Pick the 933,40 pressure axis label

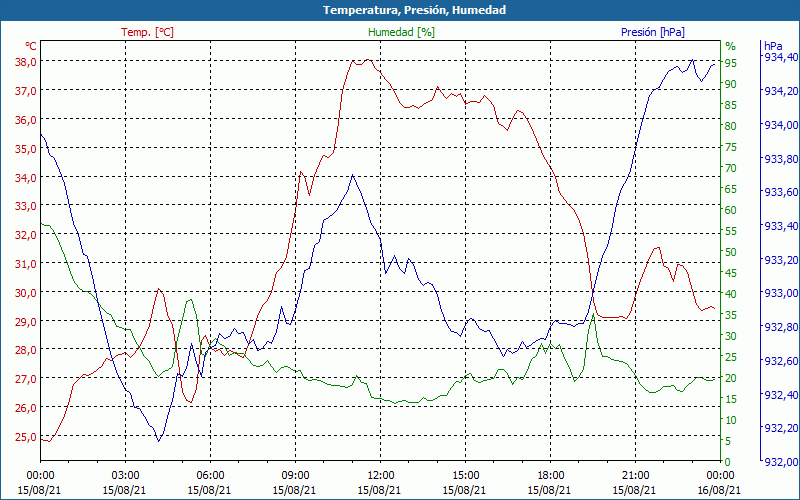tap(780, 226)
